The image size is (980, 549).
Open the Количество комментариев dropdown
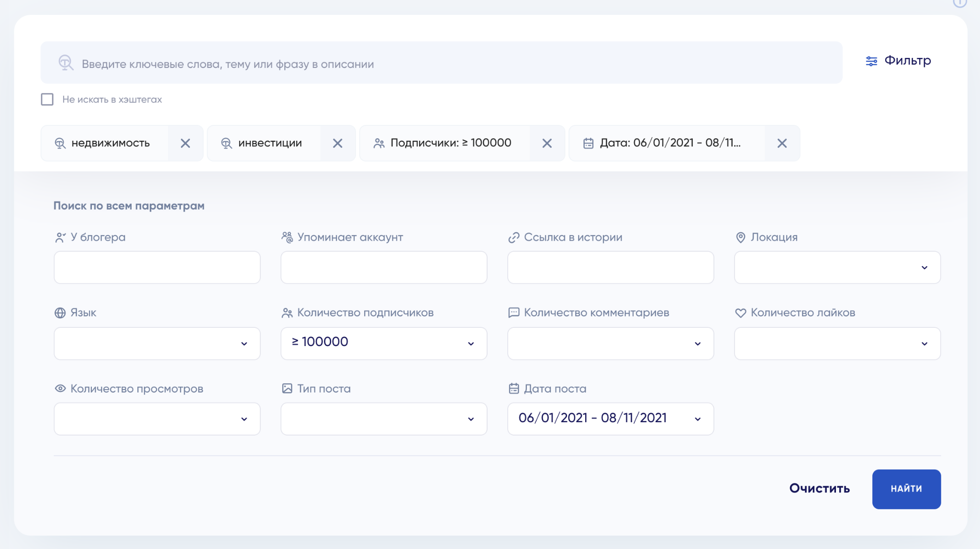pyautogui.click(x=611, y=344)
